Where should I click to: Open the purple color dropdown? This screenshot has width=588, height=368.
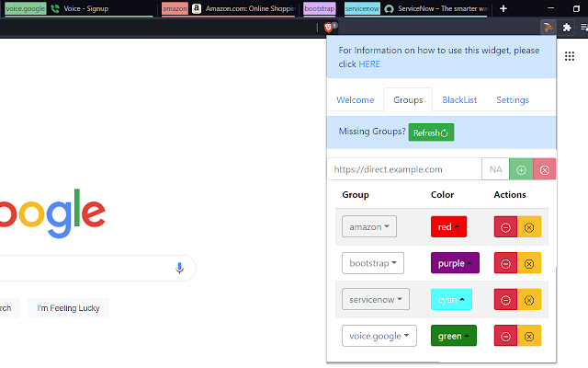click(x=455, y=263)
